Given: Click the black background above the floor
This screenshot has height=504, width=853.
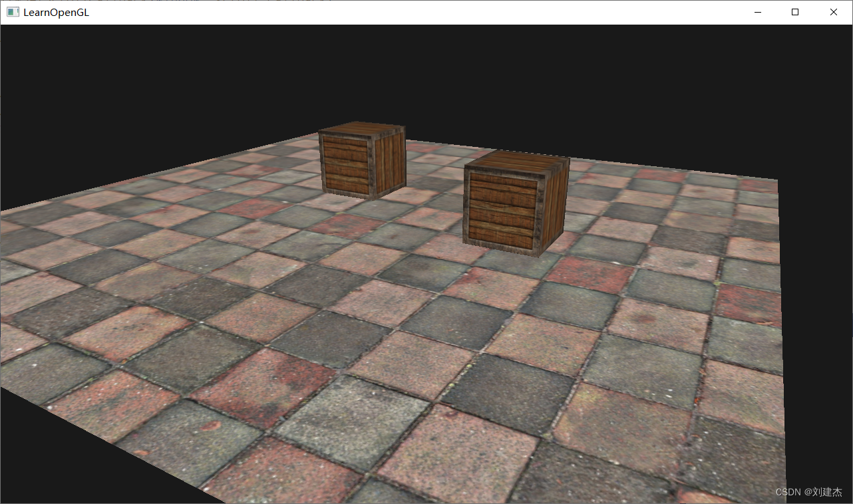Looking at the screenshot, I should click(426, 73).
